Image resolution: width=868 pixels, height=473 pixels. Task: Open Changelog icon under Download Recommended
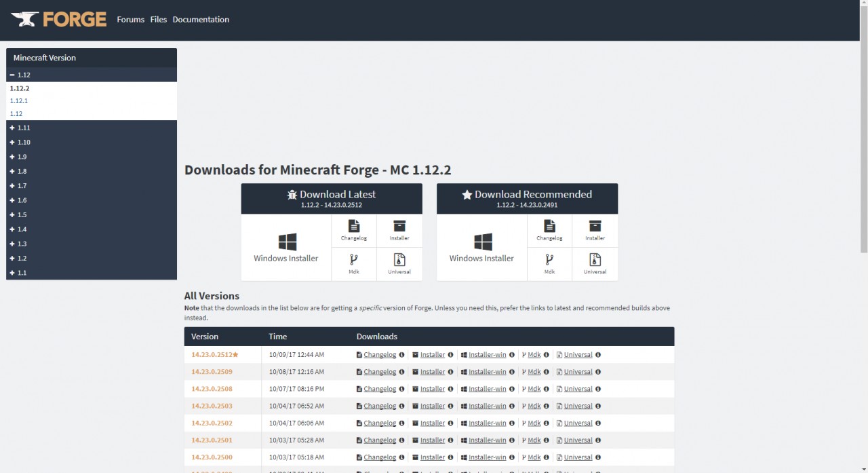pos(549,231)
